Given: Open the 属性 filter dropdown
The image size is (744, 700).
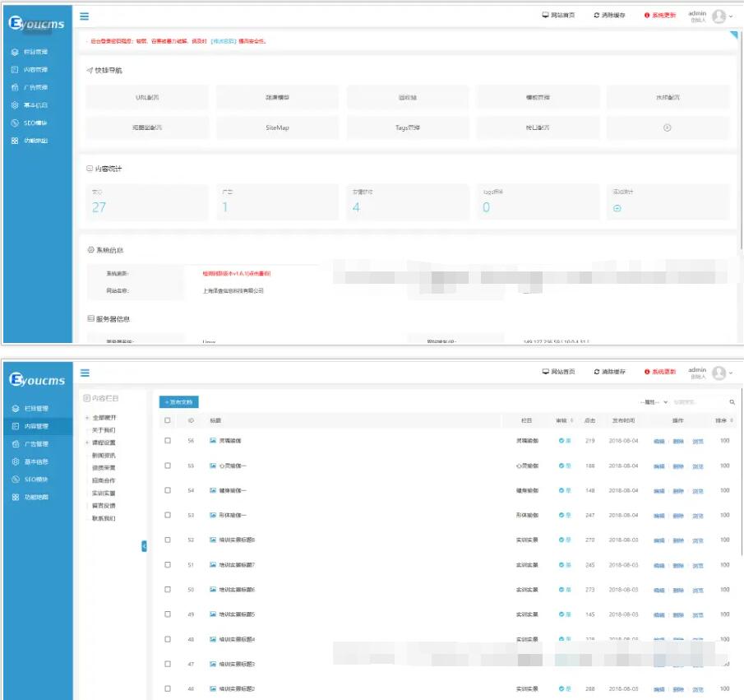Looking at the screenshot, I should click(x=654, y=402).
